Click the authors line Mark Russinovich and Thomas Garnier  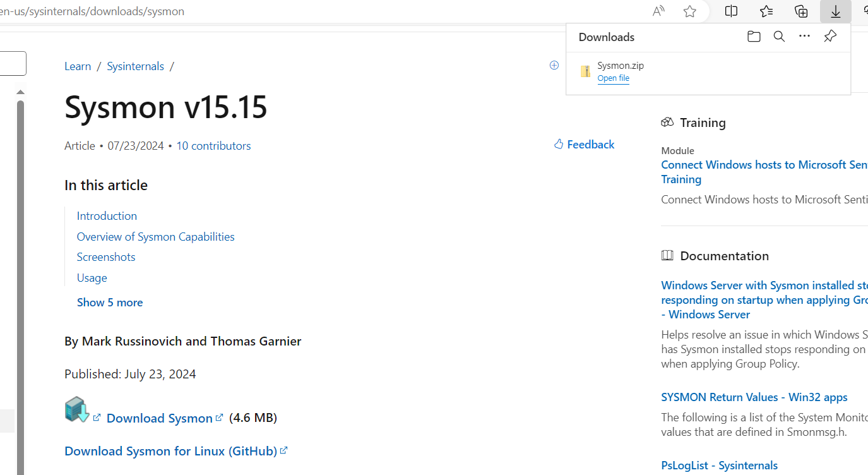tap(182, 341)
